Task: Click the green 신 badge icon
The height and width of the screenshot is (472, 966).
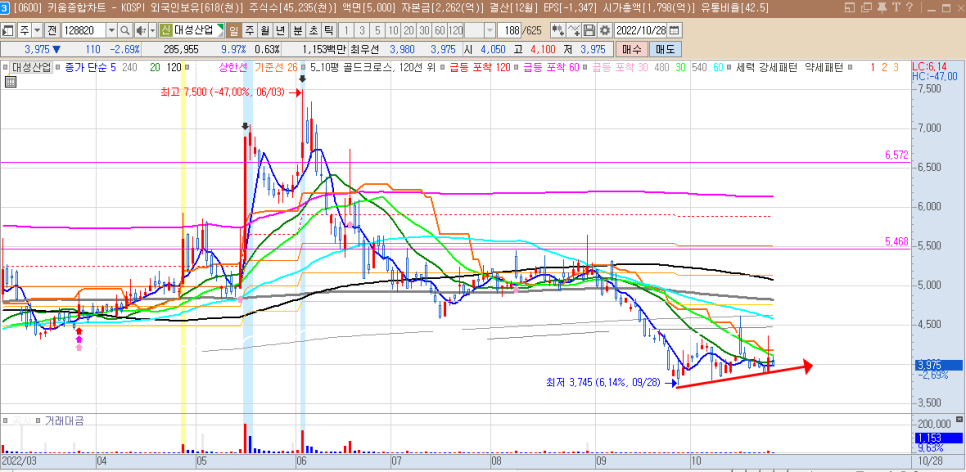Action: [x=166, y=30]
